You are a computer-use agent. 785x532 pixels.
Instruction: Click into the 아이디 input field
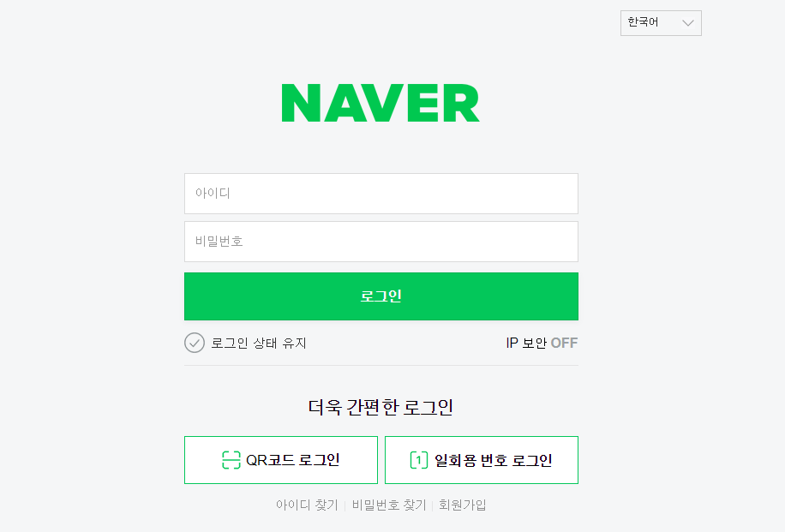381,194
